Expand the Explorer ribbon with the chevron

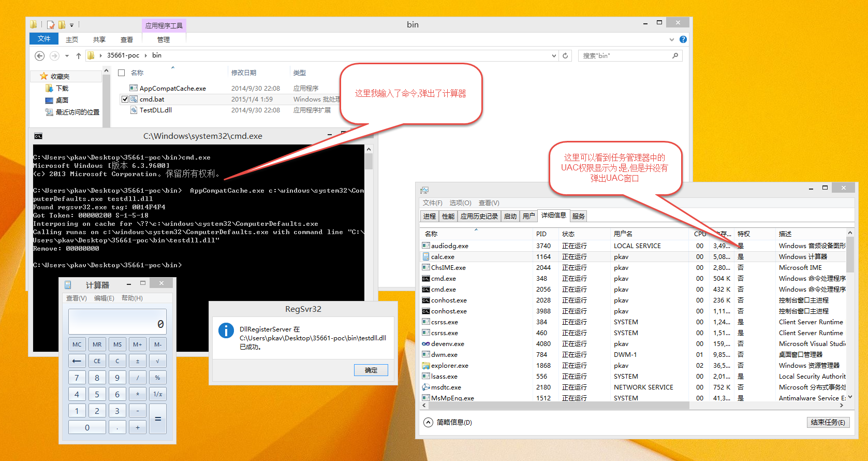672,39
